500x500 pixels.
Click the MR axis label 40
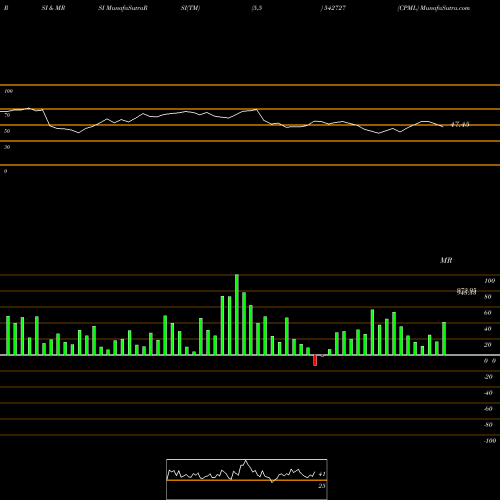[488, 329]
